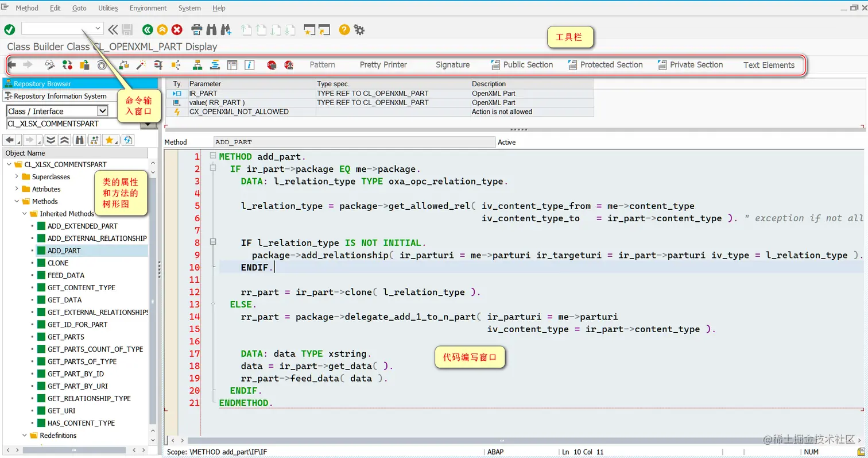Collapse the Inherited Methods folder node
This screenshot has height=458, width=868.
(25, 214)
